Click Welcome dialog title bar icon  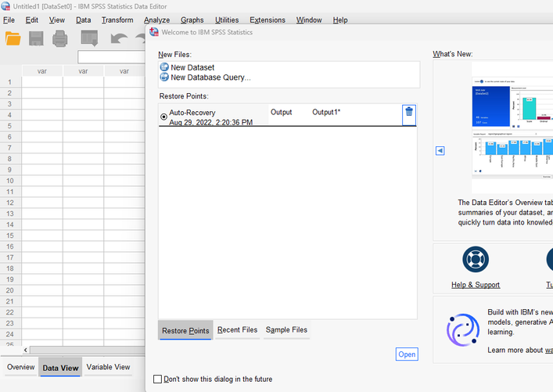154,32
